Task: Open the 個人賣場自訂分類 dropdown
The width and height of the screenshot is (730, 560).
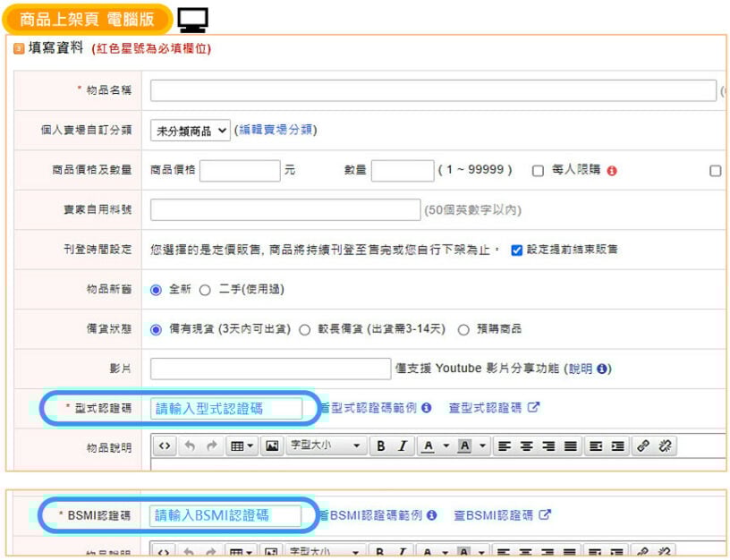Action: coord(192,130)
